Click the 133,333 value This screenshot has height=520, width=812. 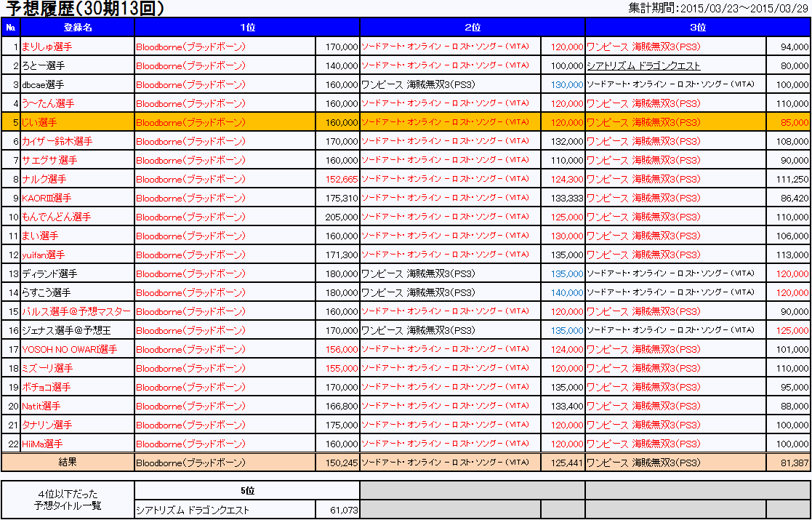tap(567, 198)
